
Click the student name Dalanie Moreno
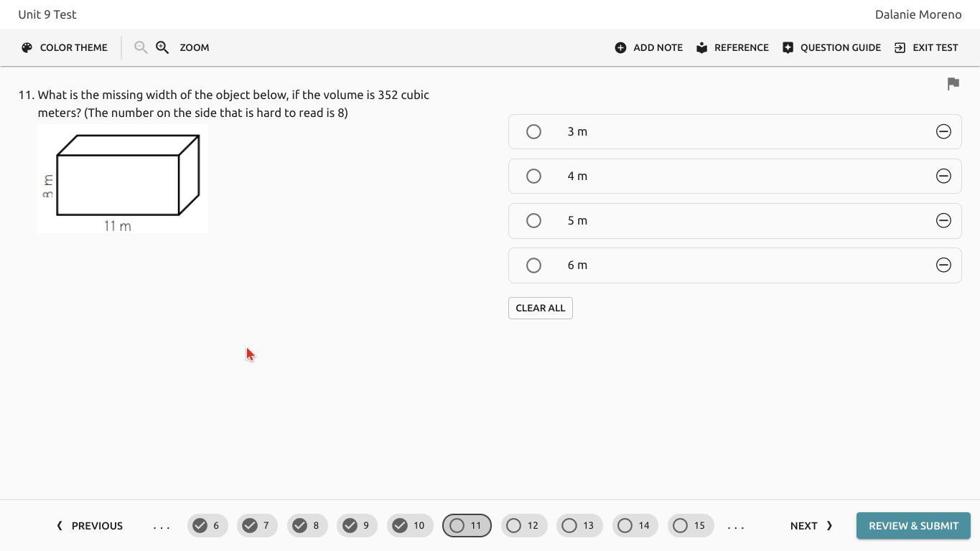click(x=918, y=14)
